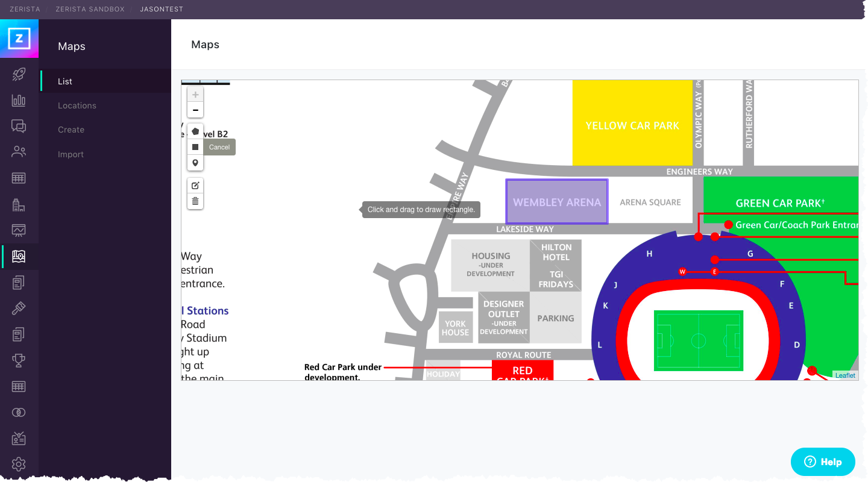Open the buildings icon in sidebar
The height and width of the screenshot is (482, 868).
coord(19,204)
